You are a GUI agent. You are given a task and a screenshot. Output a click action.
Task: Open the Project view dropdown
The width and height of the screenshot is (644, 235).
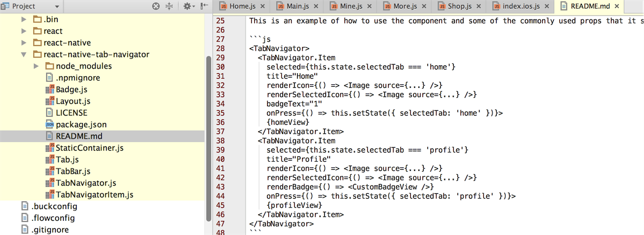[56, 7]
